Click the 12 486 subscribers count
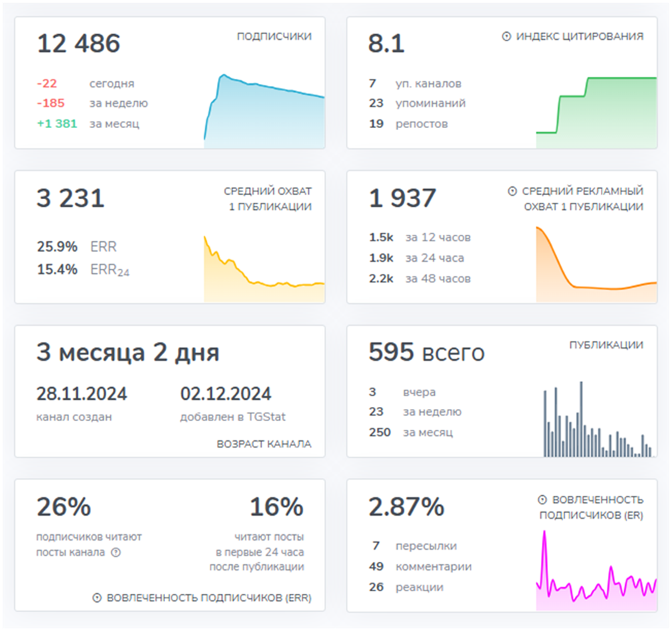 point(78,43)
